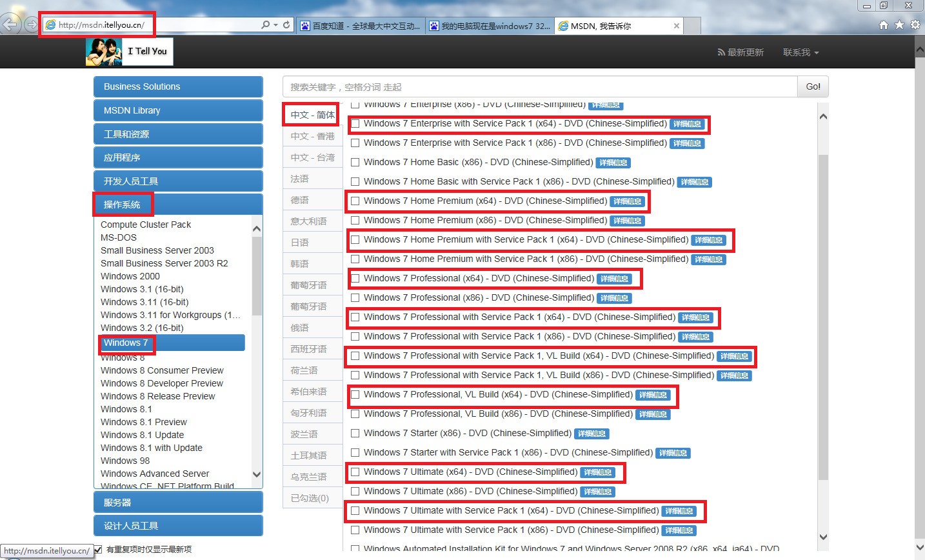
Task: Expand the 开发人员工具 category
Action: (178, 181)
